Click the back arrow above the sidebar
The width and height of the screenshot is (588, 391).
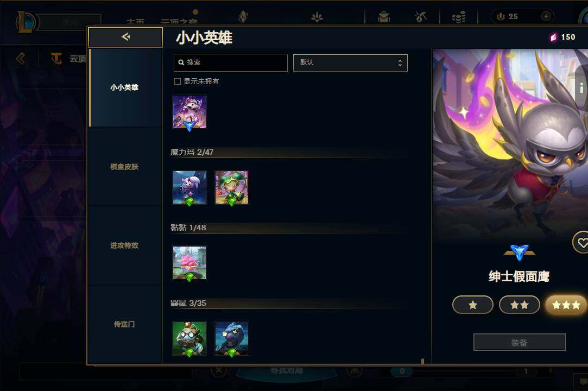pyautogui.click(x=125, y=37)
